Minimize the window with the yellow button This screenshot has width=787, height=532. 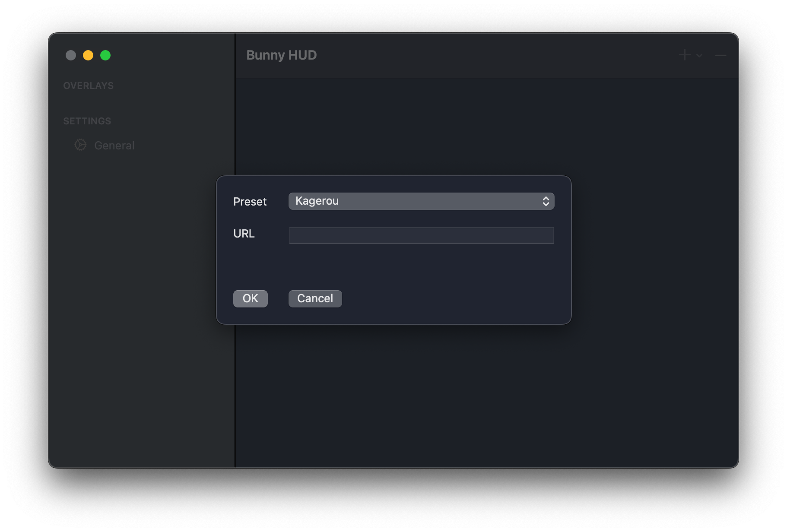pyautogui.click(x=88, y=55)
